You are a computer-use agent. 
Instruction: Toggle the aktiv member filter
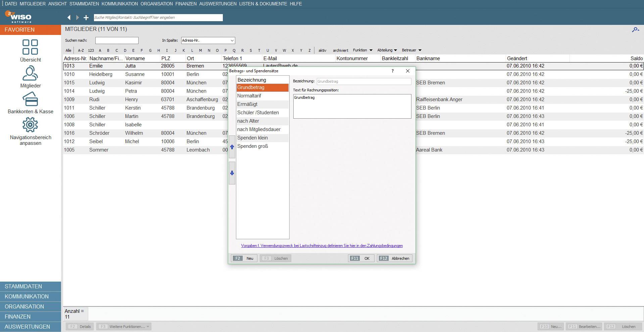323,50
